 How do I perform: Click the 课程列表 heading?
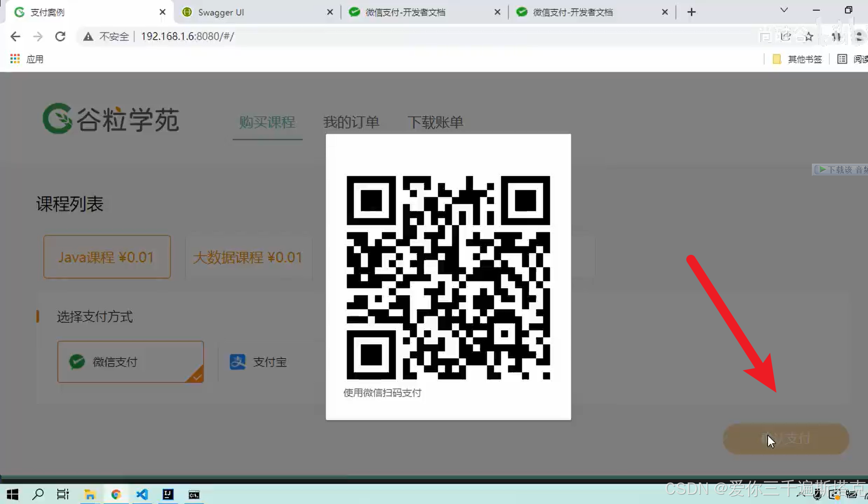[70, 204]
